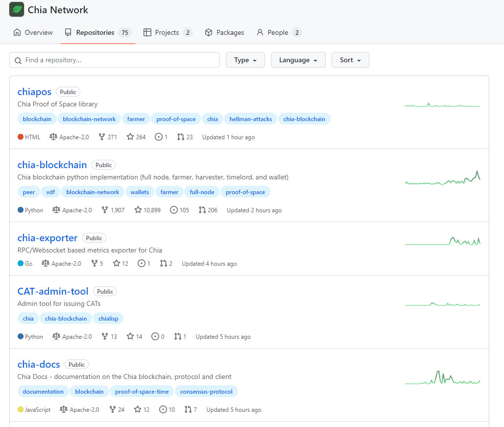Click the chia-docs activity sparkline graph

click(443, 378)
